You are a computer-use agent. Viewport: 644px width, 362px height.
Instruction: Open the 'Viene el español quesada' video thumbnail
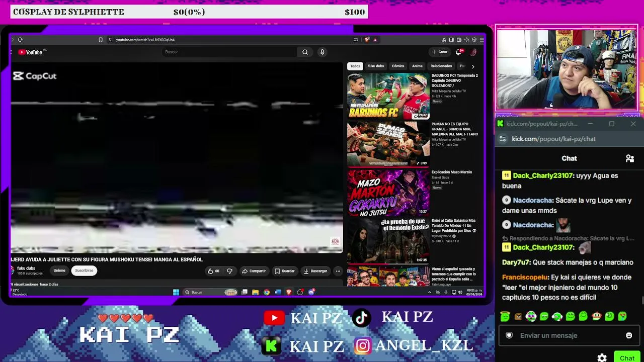(388, 276)
